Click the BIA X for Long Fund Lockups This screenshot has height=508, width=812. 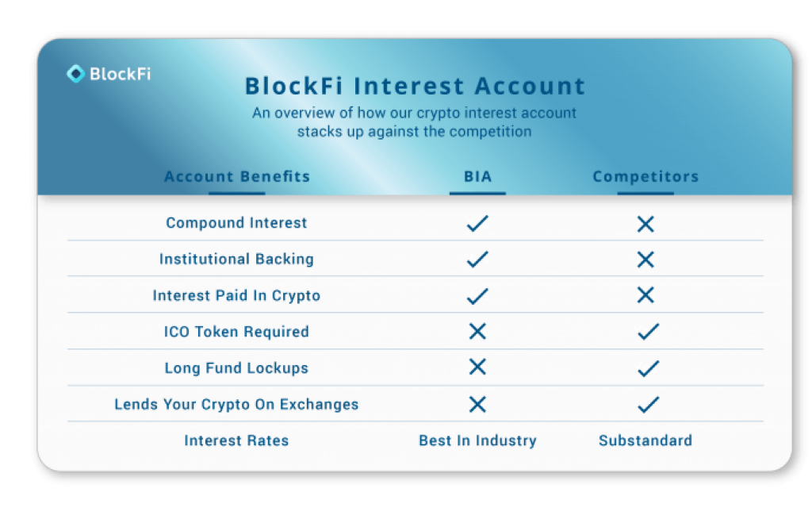click(477, 367)
